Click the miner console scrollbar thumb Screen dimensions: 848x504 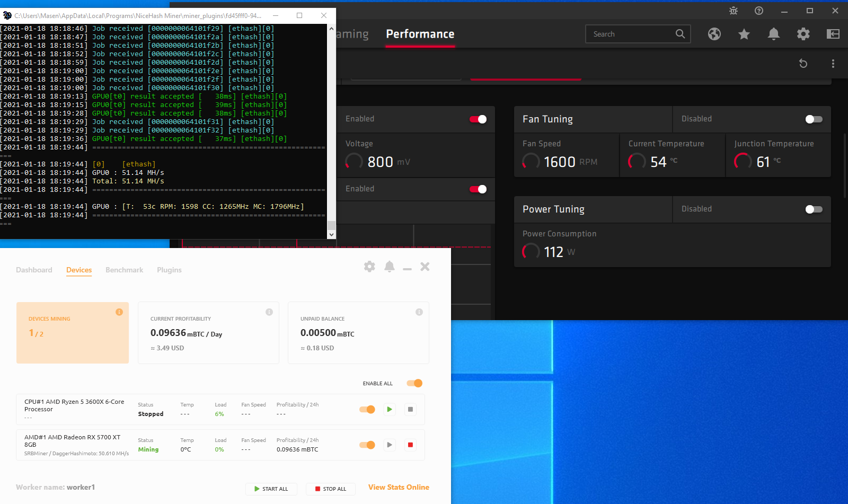click(x=331, y=225)
